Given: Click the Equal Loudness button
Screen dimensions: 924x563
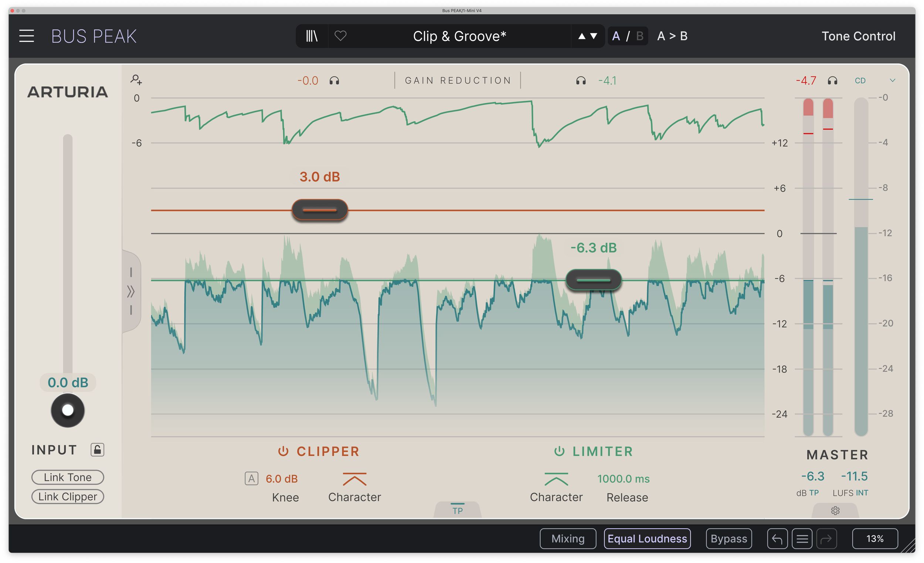Looking at the screenshot, I should [x=647, y=539].
